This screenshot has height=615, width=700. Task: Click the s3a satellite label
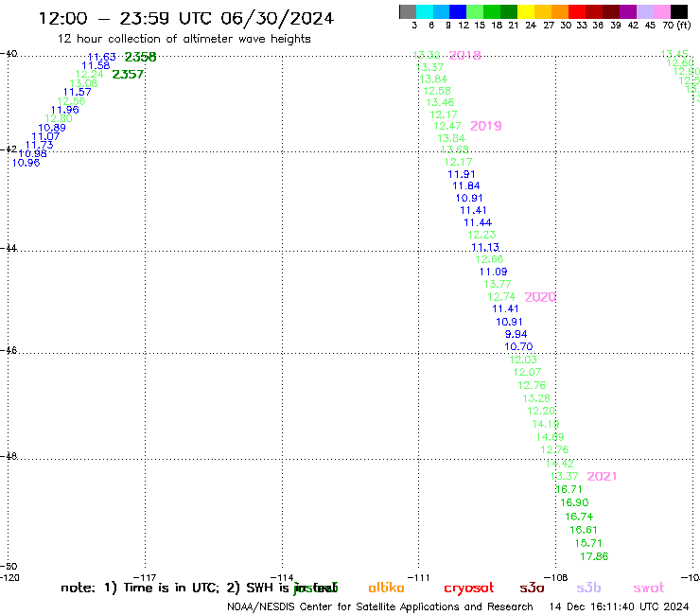532,588
